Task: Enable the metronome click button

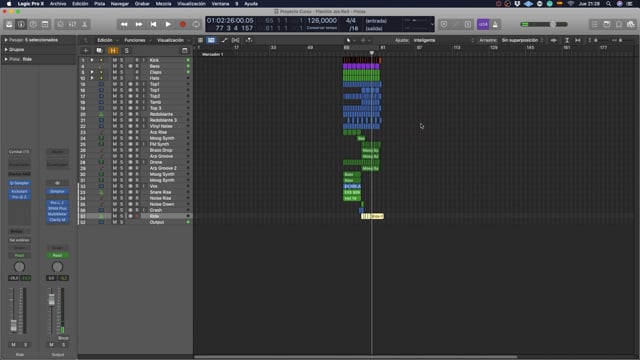Action: tap(495, 24)
